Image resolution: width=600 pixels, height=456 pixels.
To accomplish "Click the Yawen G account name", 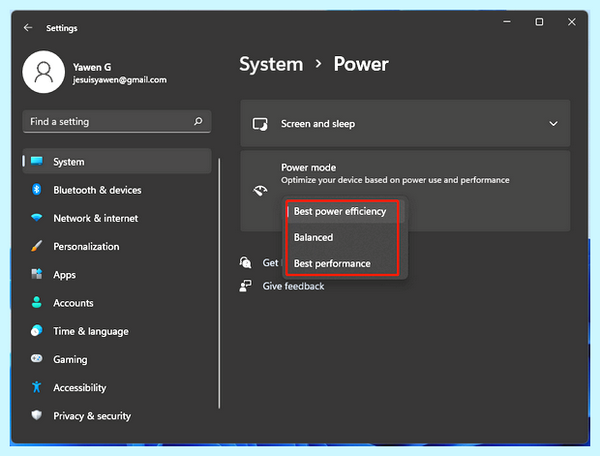I will [92, 67].
